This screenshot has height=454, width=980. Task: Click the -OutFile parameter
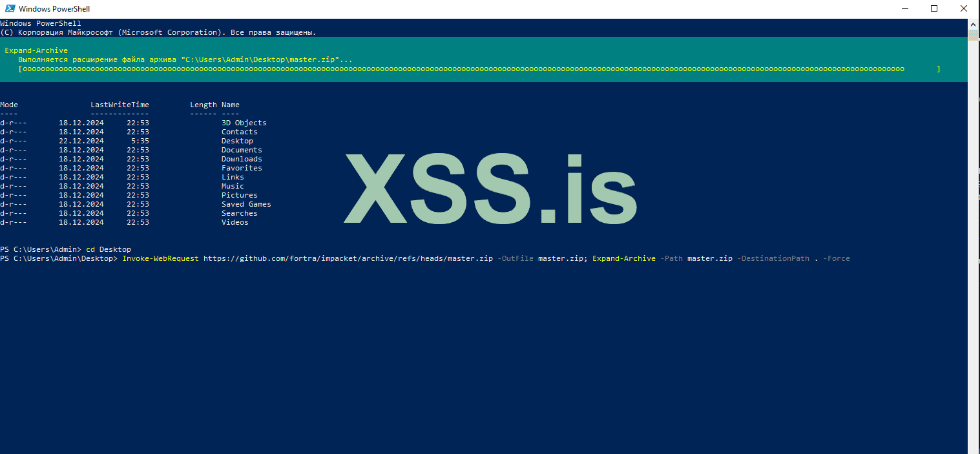[515, 258]
